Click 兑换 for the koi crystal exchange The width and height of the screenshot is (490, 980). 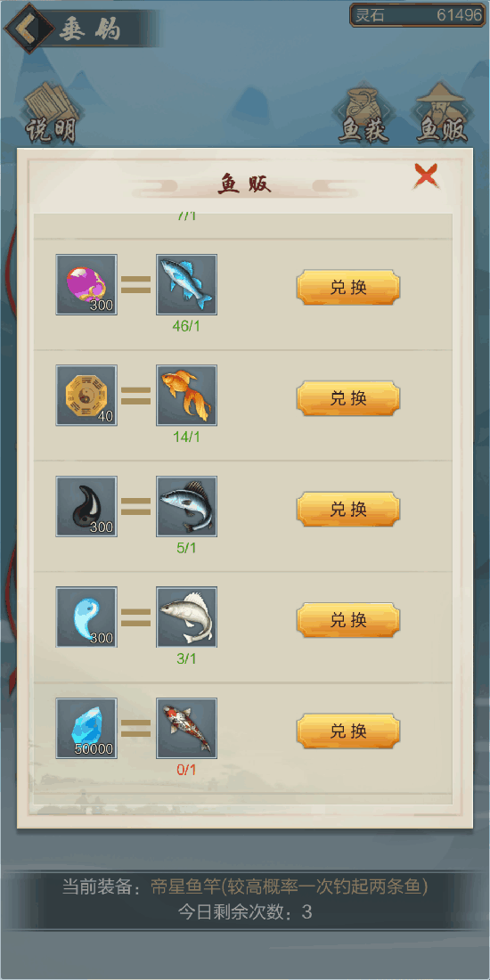point(348,731)
